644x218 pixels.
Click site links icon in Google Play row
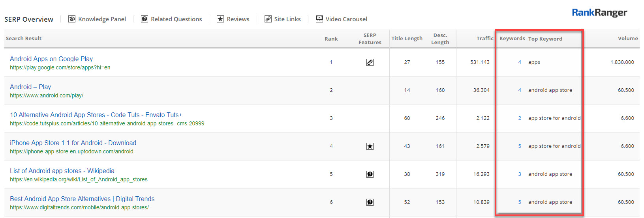click(x=370, y=62)
